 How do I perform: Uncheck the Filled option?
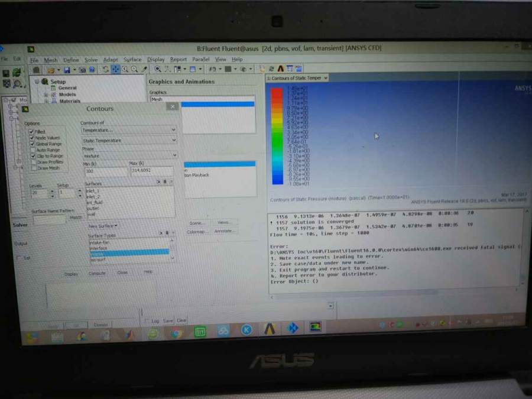pos(31,132)
